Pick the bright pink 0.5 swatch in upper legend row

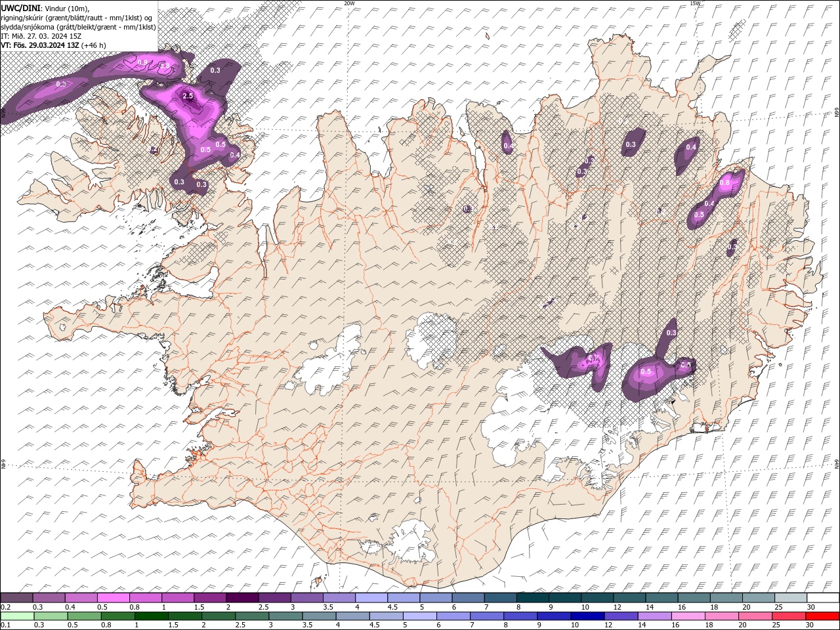113,597
